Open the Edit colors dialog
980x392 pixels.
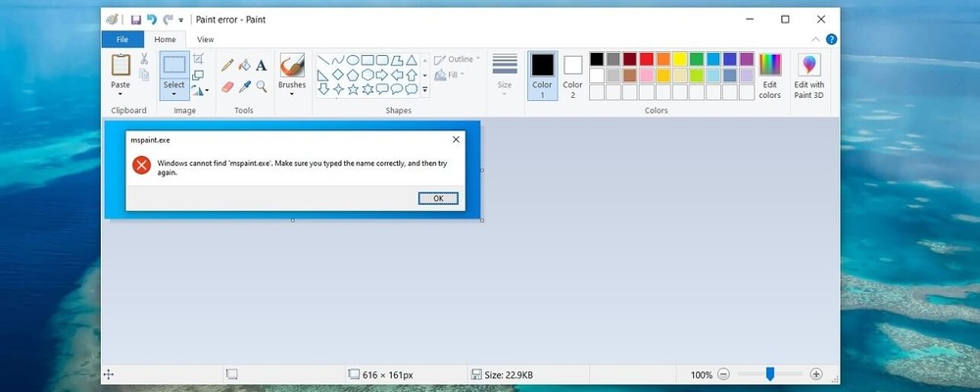pyautogui.click(x=770, y=76)
